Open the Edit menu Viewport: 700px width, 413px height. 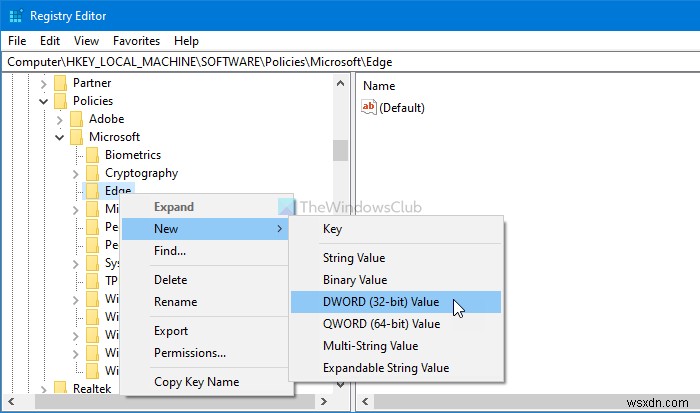coord(50,41)
